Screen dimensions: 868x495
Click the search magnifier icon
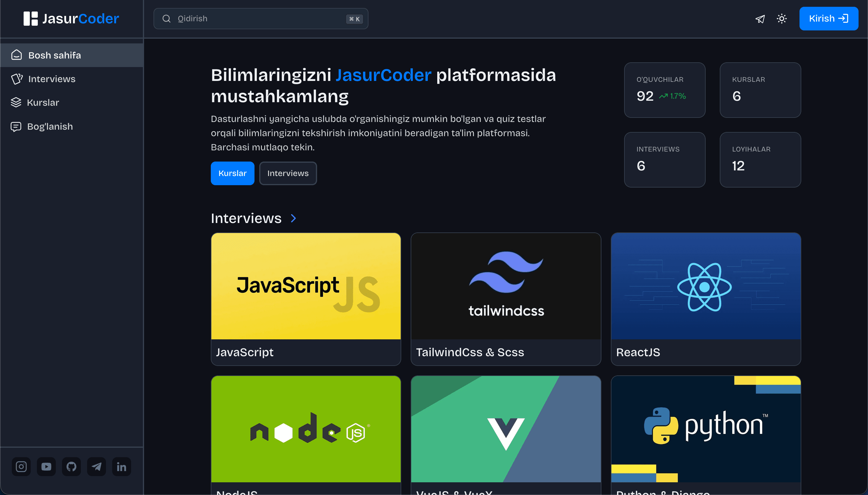[166, 19]
